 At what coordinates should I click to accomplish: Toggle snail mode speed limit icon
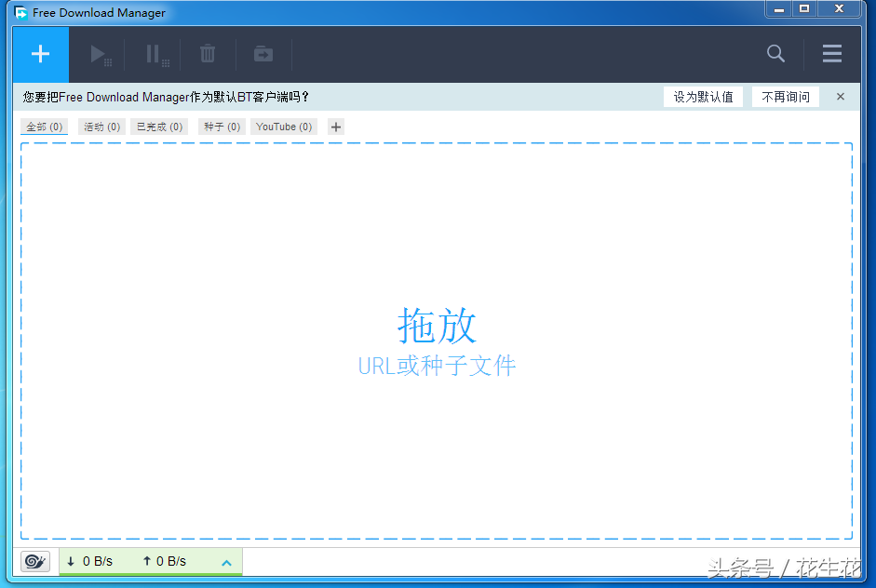click(35, 561)
